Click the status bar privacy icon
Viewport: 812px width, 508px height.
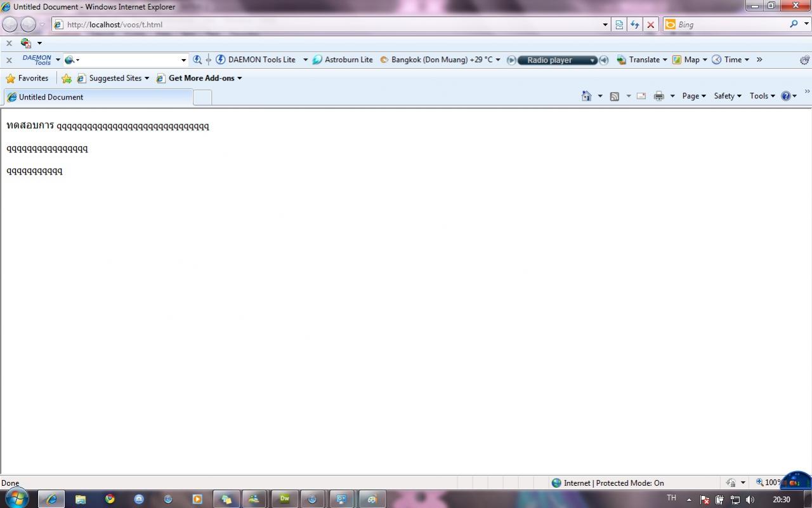pos(731,483)
